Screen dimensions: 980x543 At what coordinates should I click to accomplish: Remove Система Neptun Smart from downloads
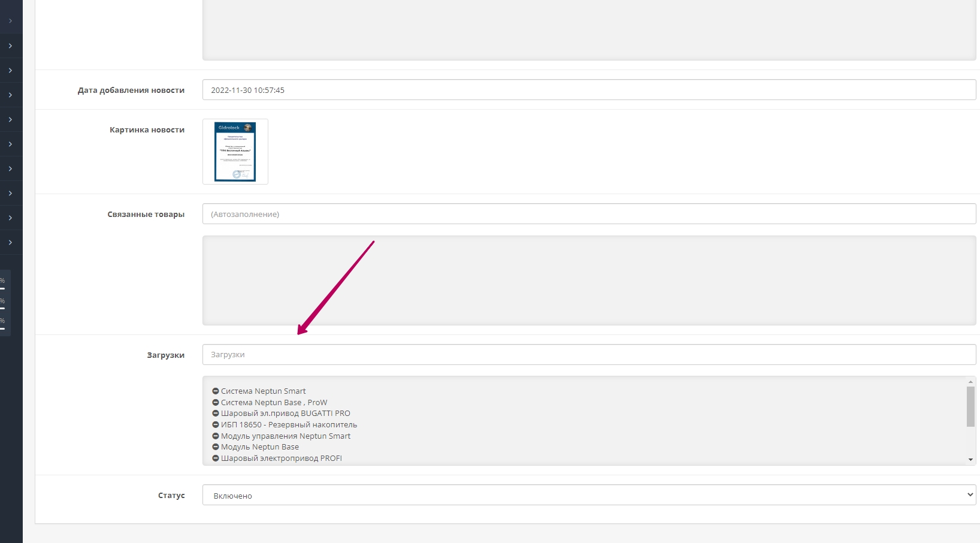coord(216,391)
